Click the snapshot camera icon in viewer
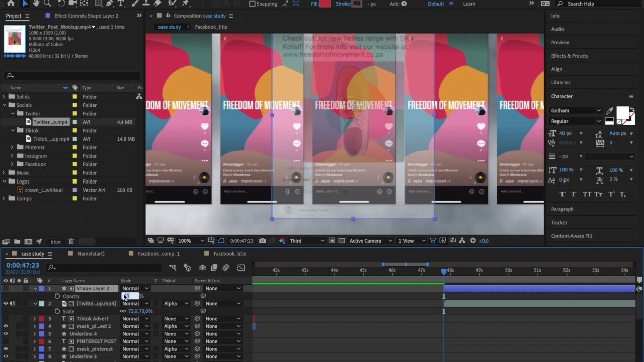Screen dimensions: 644x362 (262, 241)
